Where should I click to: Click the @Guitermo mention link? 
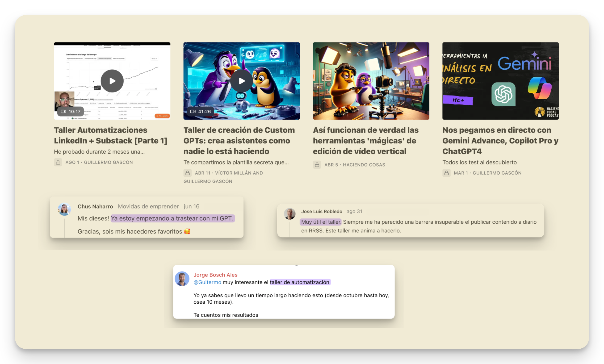coord(207,282)
